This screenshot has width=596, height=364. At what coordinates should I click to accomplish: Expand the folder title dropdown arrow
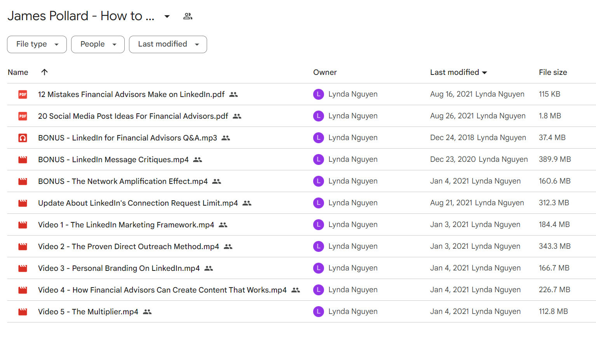click(x=167, y=16)
